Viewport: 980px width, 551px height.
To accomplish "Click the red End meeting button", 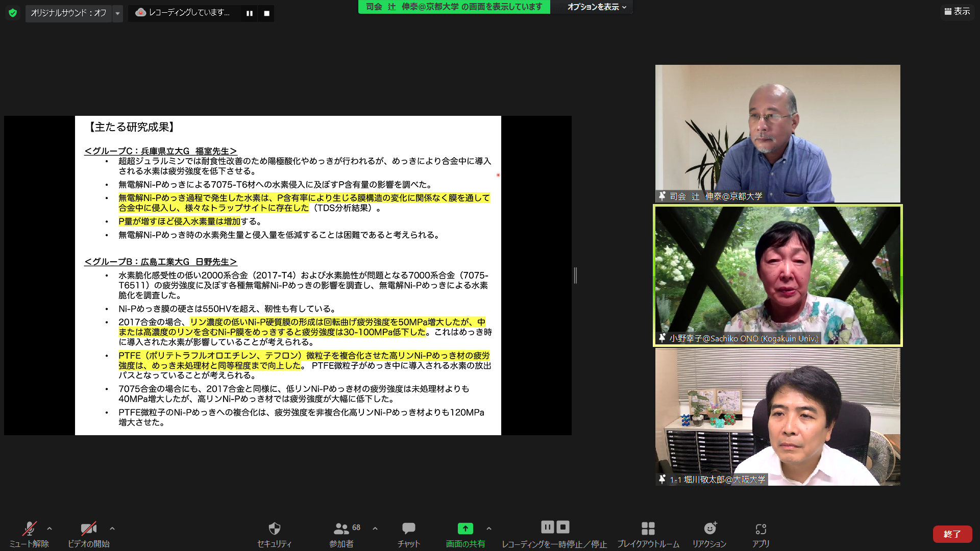I will click(x=952, y=534).
